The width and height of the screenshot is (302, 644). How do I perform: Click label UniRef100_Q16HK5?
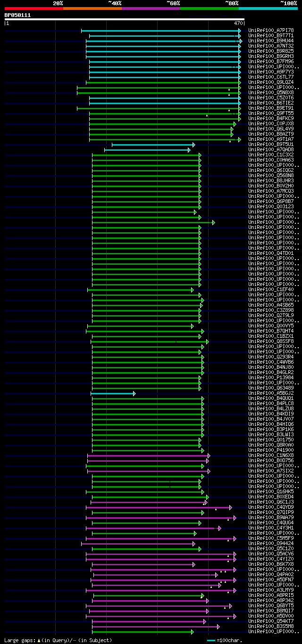pyautogui.click(x=271, y=491)
